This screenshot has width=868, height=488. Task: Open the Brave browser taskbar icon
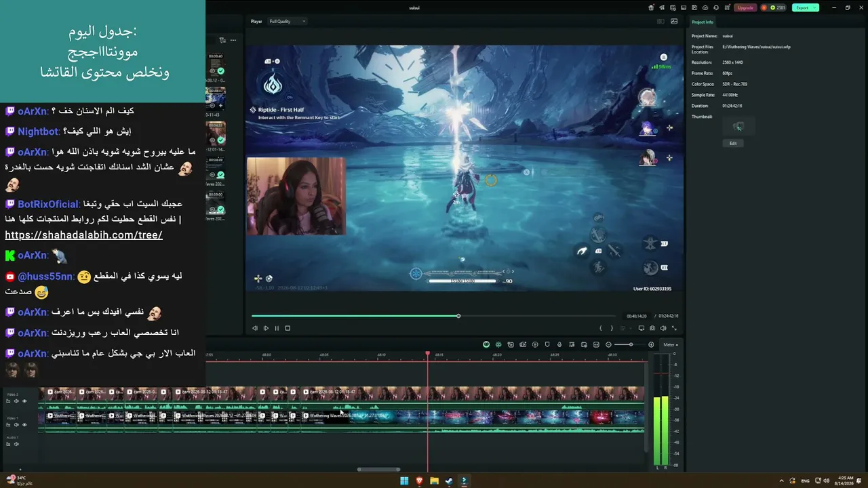(419, 481)
